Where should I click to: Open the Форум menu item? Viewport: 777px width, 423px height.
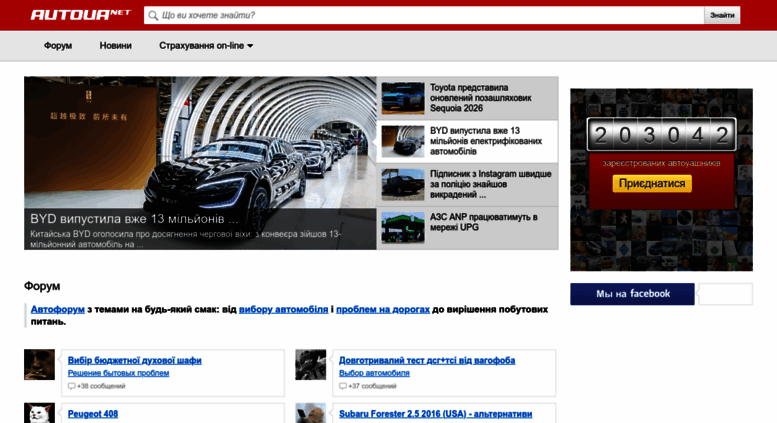click(x=58, y=46)
